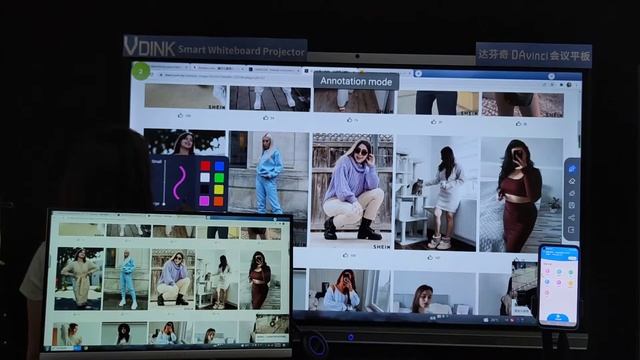
Task: Open the white dress with cat photo
Action: [x=436, y=193]
